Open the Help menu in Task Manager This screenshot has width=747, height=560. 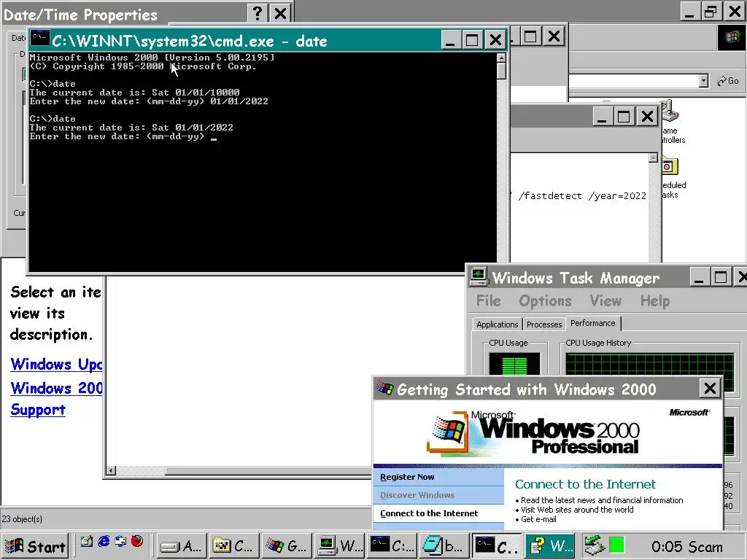click(x=654, y=301)
